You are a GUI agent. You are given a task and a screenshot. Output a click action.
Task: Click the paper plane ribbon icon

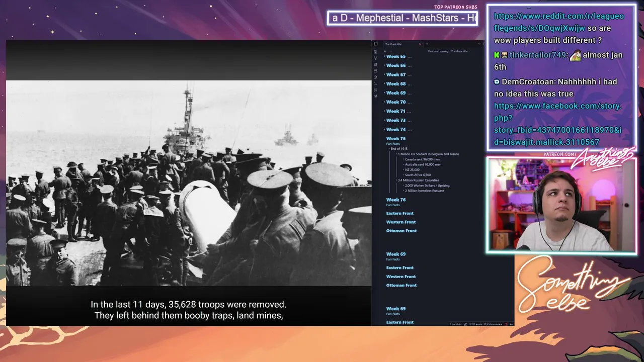click(375, 96)
